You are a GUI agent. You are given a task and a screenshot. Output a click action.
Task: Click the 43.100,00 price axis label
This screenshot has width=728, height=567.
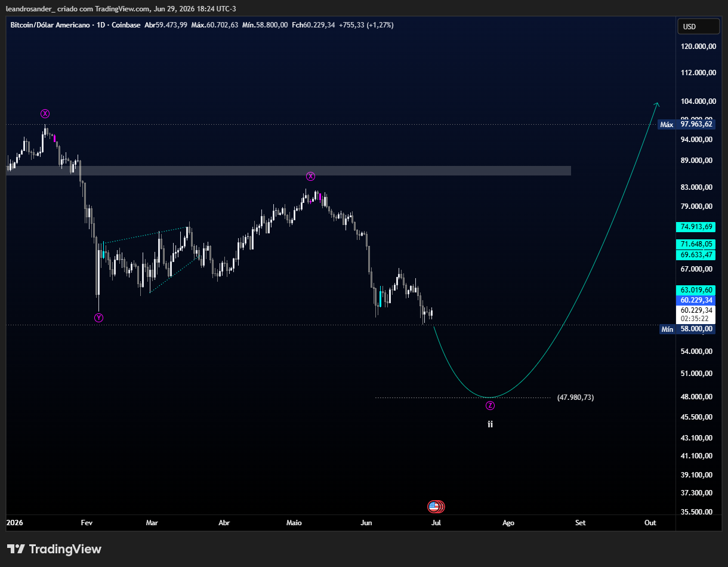point(698,438)
